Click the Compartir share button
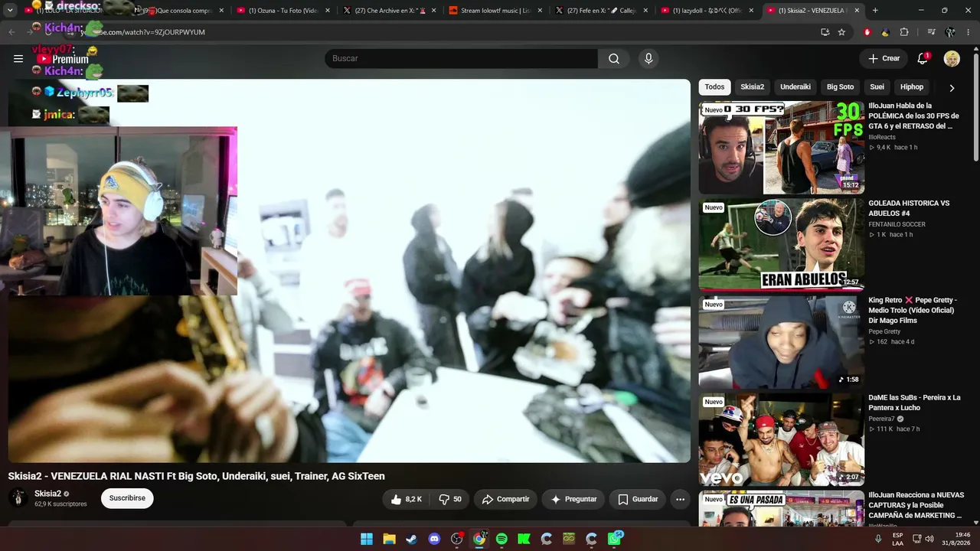Viewport: 980px width, 551px height. 505,499
